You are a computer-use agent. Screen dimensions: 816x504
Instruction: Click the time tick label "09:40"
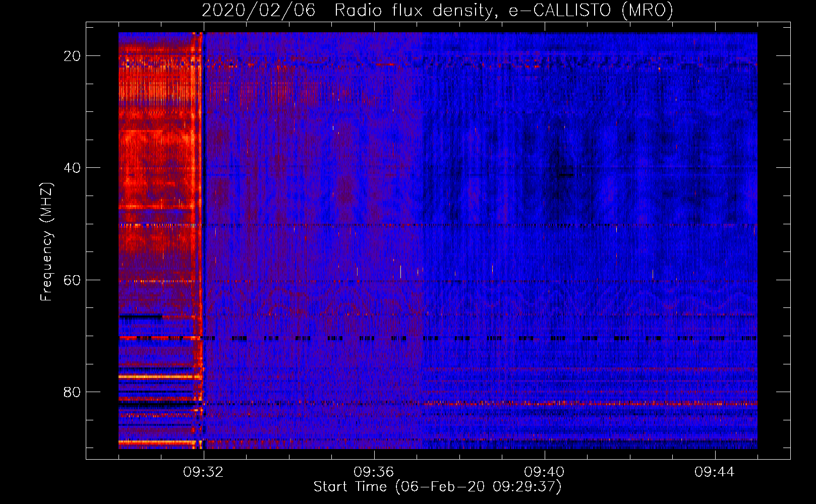point(544,472)
